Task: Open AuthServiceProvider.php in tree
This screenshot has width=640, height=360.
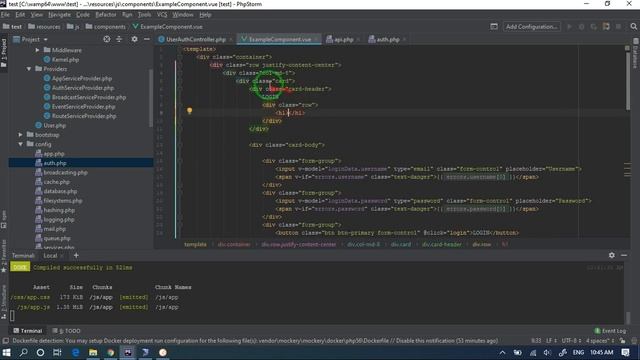Action: [x=83, y=88]
